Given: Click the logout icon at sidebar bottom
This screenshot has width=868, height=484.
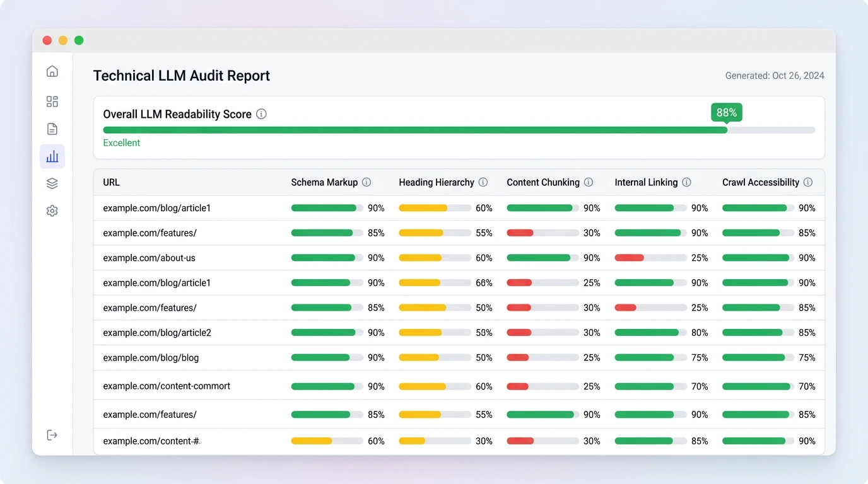Looking at the screenshot, I should tap(52, 435).
